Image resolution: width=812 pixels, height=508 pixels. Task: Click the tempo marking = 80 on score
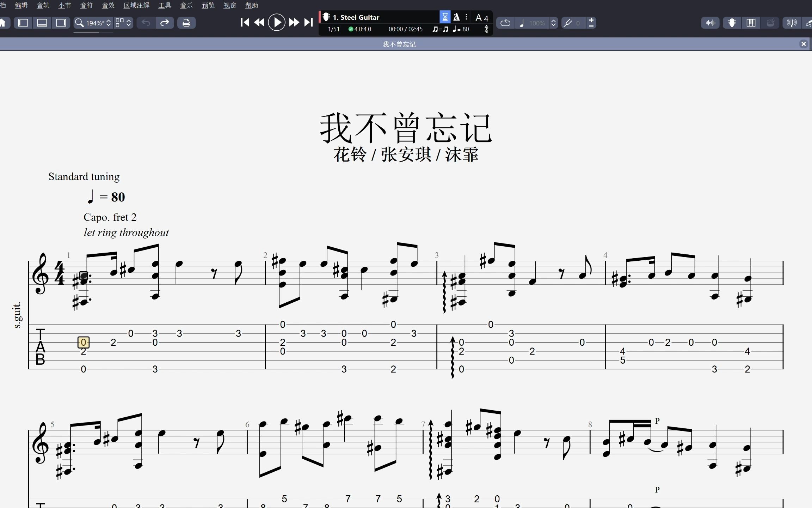pyautogui.click(x=106, y=197)
